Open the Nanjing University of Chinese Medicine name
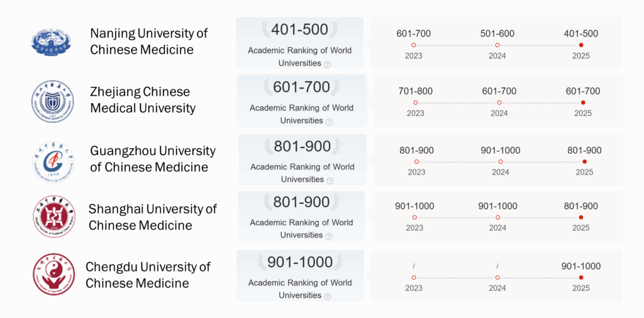The width and height of the screenshot is (644, 318). pyautogui.click(x=149, y=42)
